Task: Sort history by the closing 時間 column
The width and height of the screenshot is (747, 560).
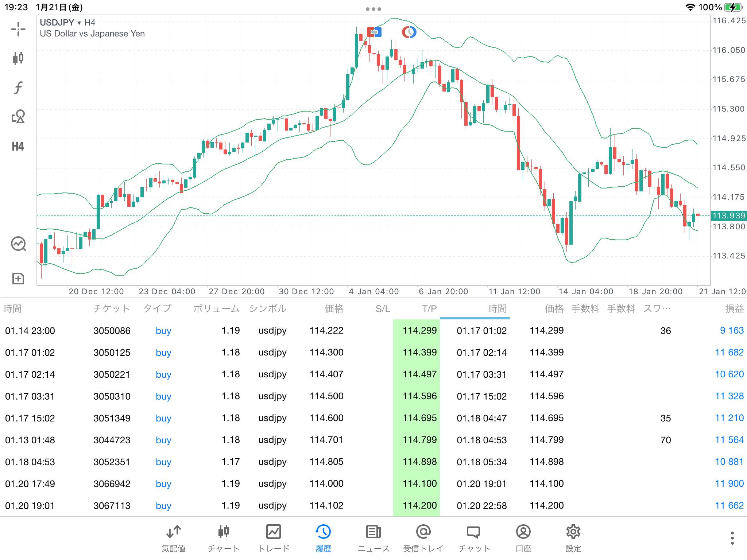Action: pos(497,309)
